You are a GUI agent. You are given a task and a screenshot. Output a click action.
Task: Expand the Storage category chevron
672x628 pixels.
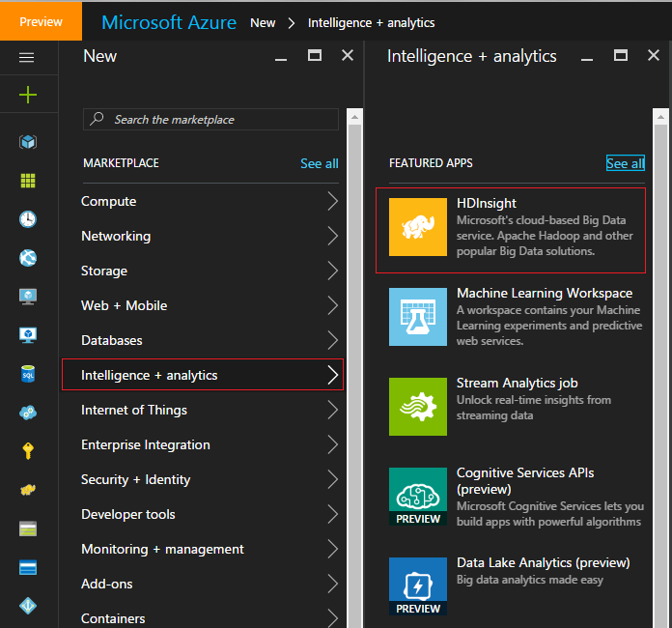point(333,271)
